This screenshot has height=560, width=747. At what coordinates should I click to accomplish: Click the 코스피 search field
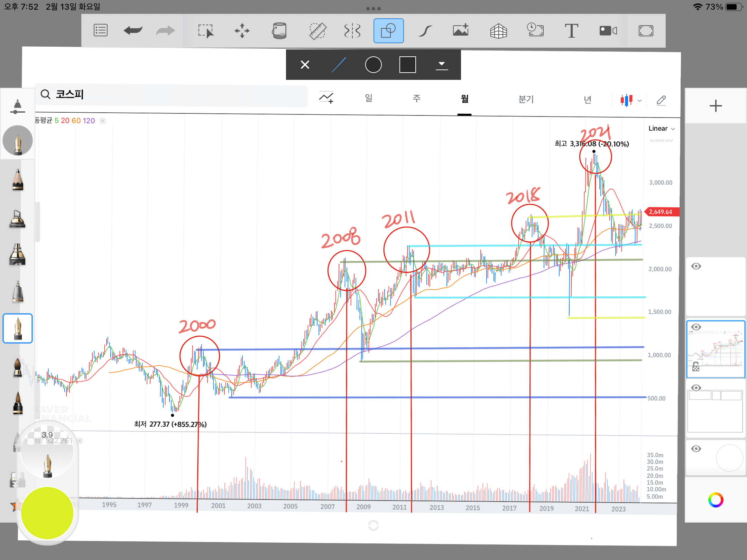pos(171,94)
